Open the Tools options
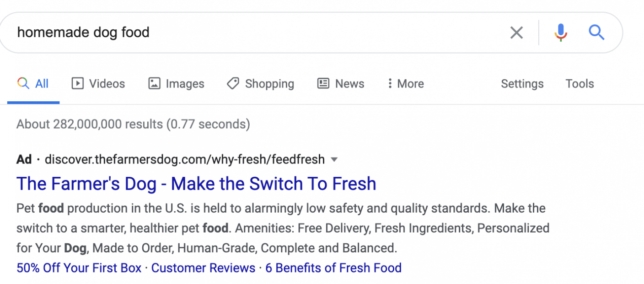644x284 pixels. pos(580,83)
